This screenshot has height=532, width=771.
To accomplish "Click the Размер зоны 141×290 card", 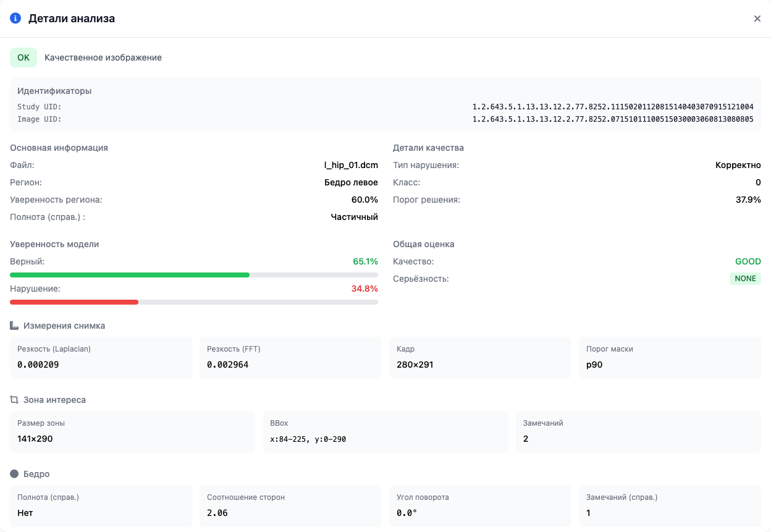I will point(132,432).
